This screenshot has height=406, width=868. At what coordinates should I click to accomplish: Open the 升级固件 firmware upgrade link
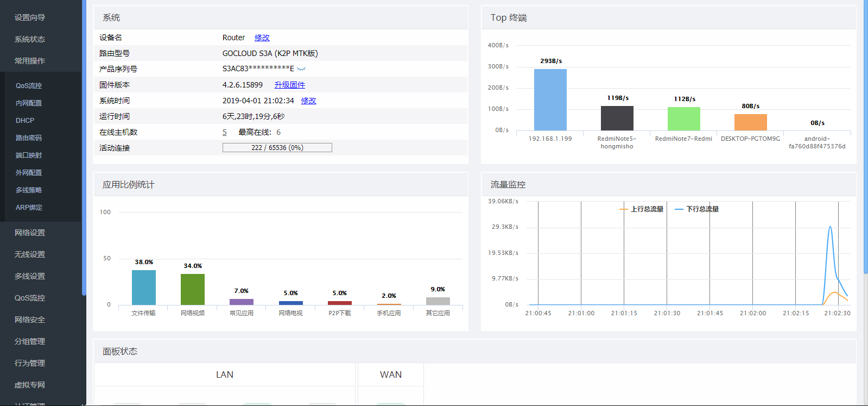pyautogui.click(x=289, y=85)
